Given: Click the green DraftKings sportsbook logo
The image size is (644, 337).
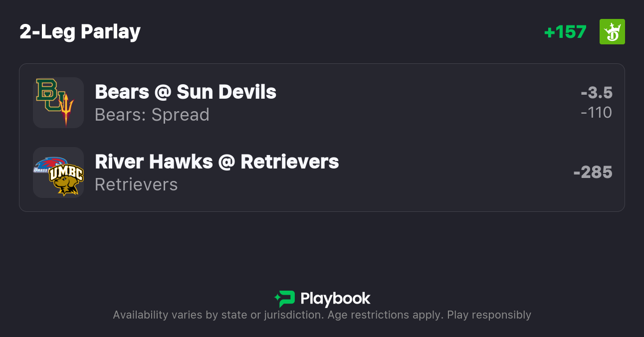Looking at the screenshot, I should (x=612, y=32).
